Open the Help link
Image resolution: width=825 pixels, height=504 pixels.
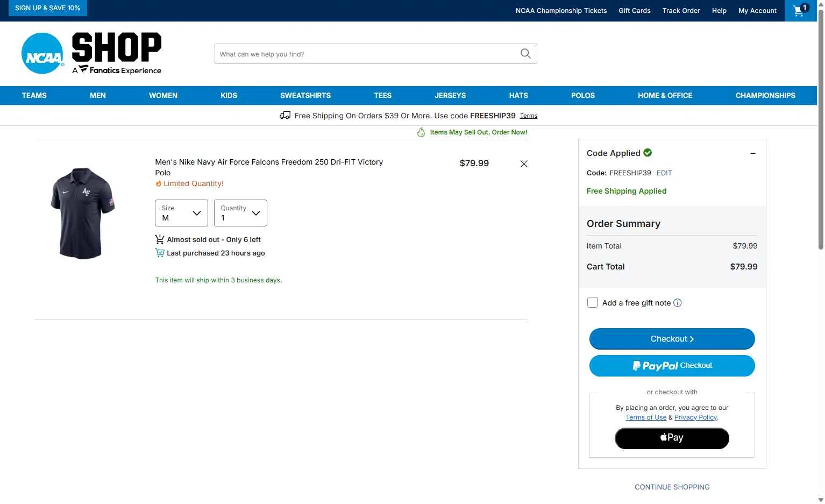719,10
